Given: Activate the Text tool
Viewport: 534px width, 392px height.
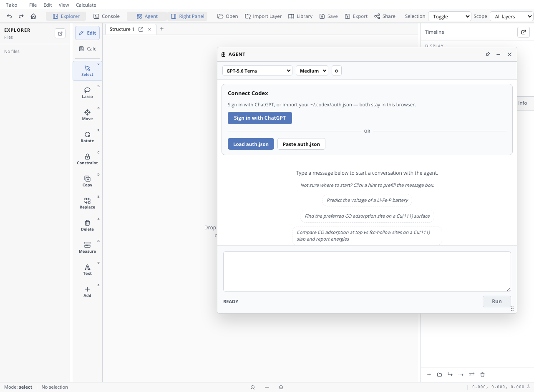Looking at the screenshot, I should tap(87, 269).
